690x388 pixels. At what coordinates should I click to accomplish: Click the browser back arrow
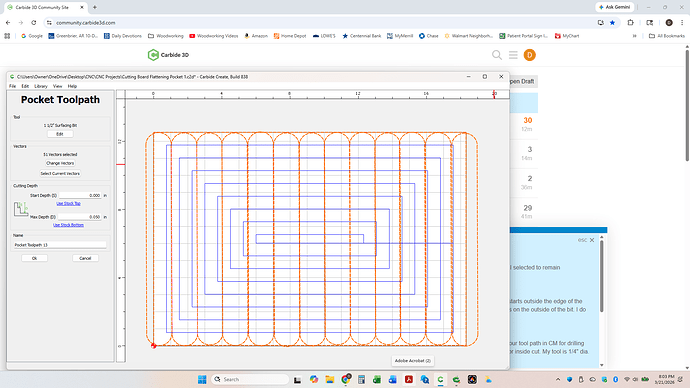point(8,22)
